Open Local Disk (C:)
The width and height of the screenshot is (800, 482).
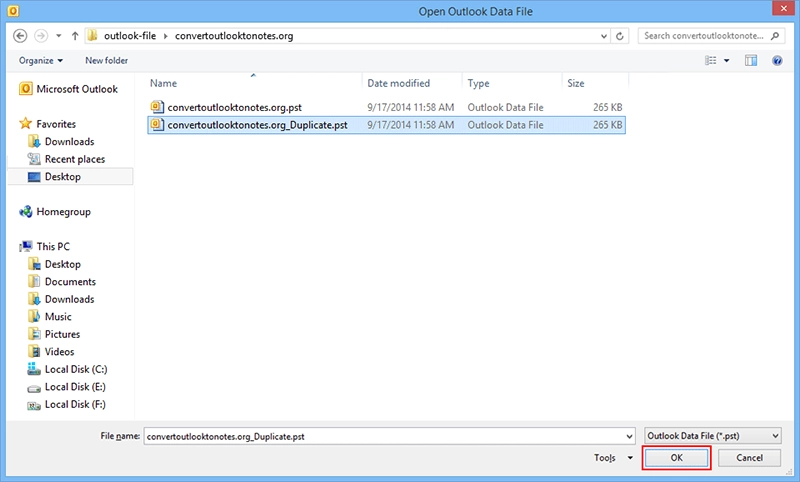point(67,369)
